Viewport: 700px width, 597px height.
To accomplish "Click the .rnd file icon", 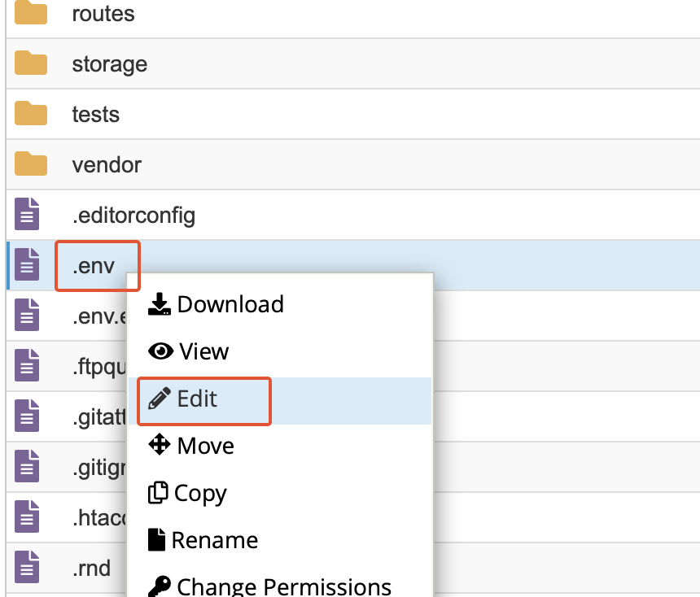I will (28, 568).
